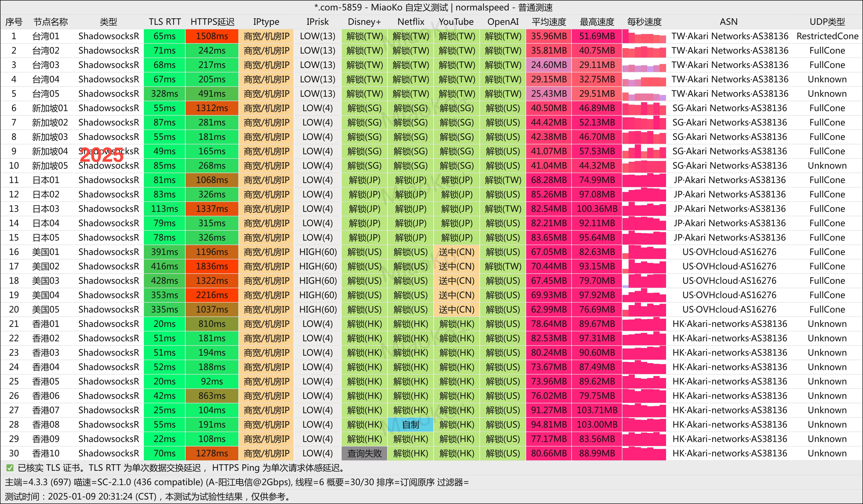Click the per-second speed graph for 美国03
The height and width of the screenshot is (504, 863).
644,281
